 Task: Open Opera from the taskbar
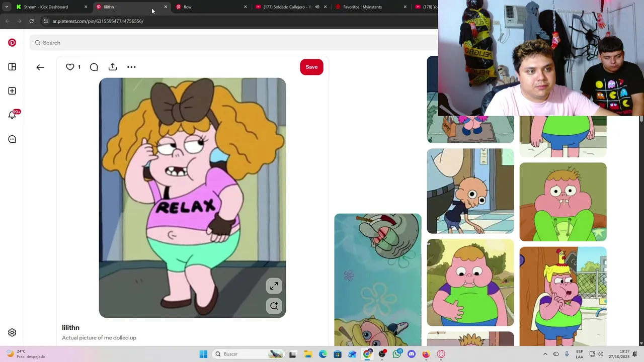coord(441,354)
